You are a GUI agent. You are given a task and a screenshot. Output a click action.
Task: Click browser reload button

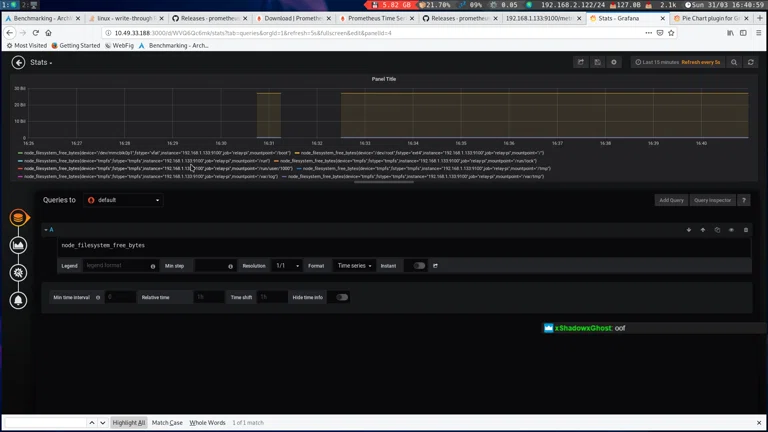pos(35,33)
